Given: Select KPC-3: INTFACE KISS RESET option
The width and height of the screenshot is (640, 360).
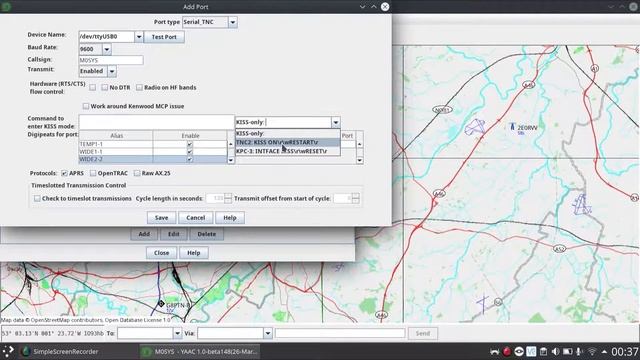Looking at the screenshot, I should tap(287, 151).
